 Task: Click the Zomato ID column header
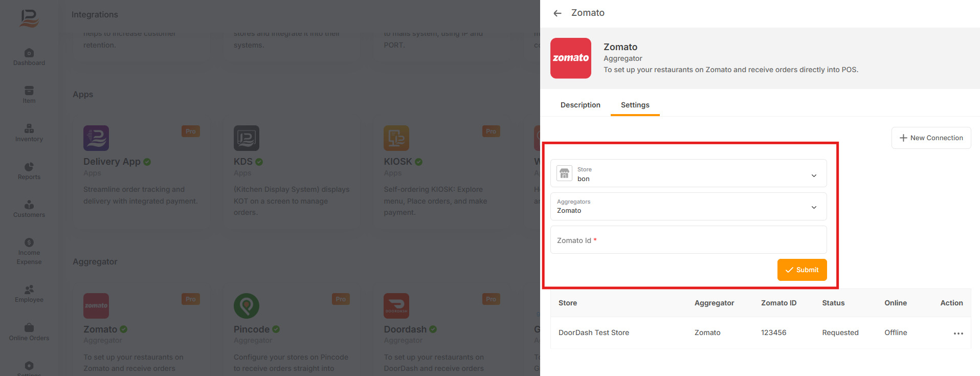(x=778, y=303)
